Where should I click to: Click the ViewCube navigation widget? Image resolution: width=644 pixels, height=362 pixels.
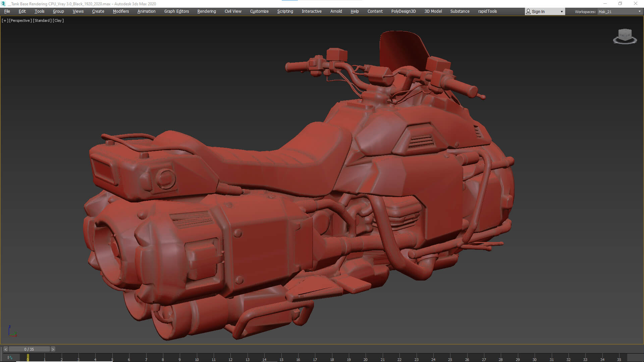[x=625, y=36]
